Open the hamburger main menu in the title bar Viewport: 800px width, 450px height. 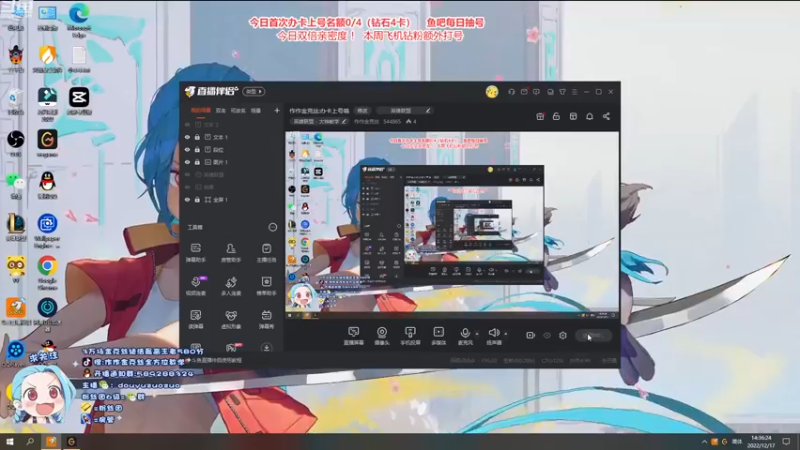[x=574, y=92]
